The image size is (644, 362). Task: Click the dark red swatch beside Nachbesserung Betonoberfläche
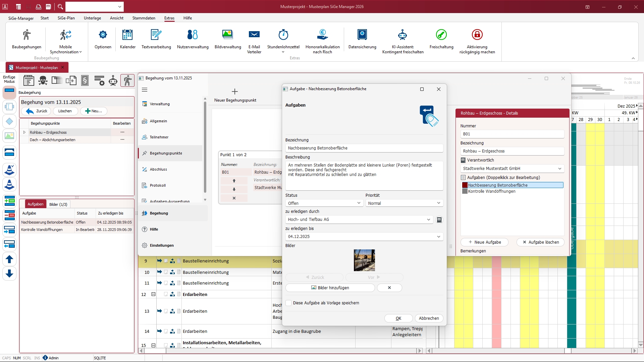[x=465, y=185]
